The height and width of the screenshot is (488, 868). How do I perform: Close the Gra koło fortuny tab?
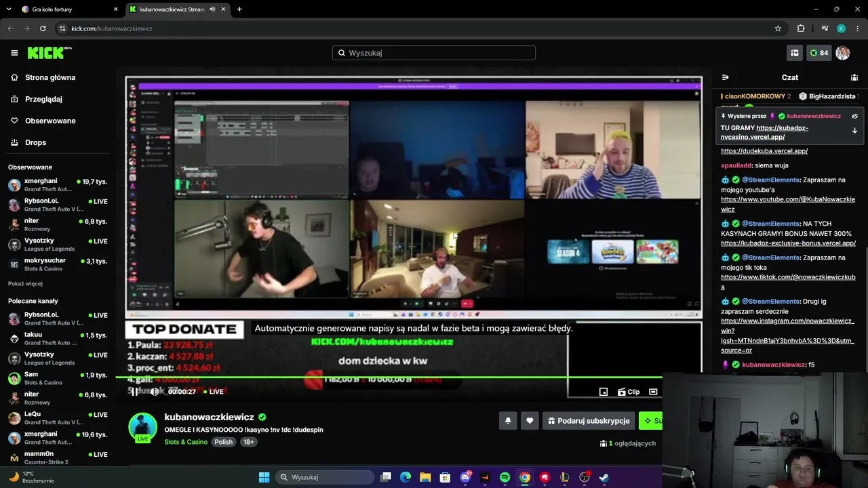[115, 9]
